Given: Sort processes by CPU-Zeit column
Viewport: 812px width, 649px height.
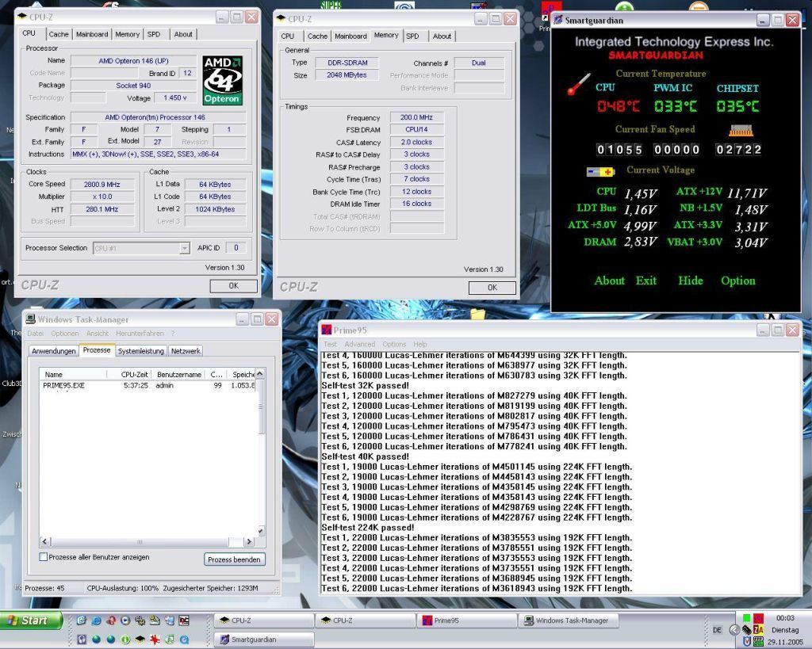Looking at the screenshot, I should (129, 374).
